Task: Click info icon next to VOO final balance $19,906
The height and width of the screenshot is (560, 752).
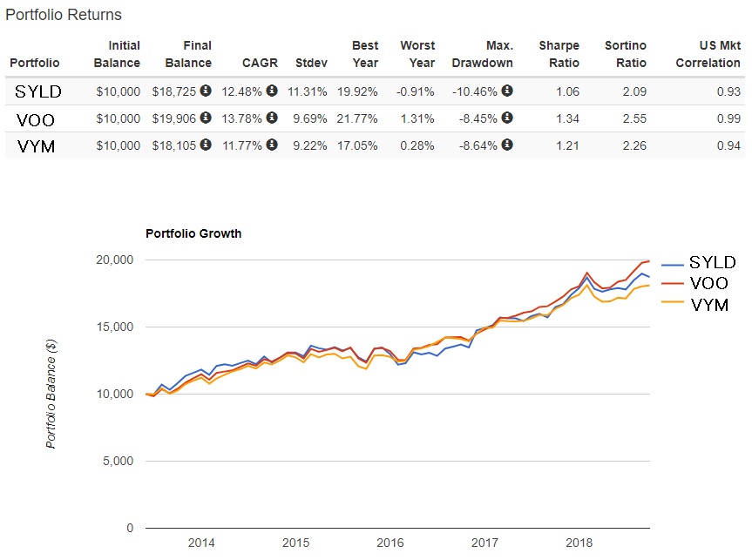Action: [x=206, y=118]
